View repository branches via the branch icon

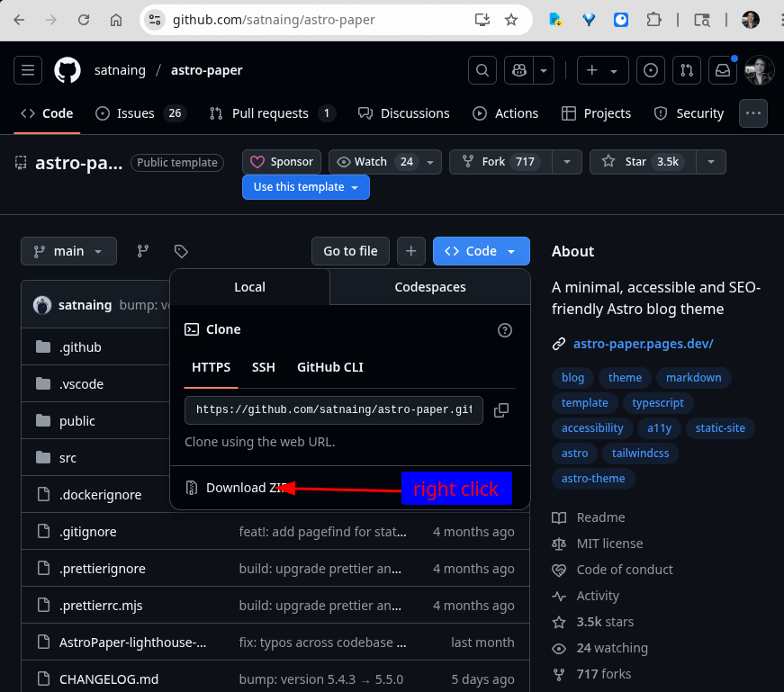142,251
